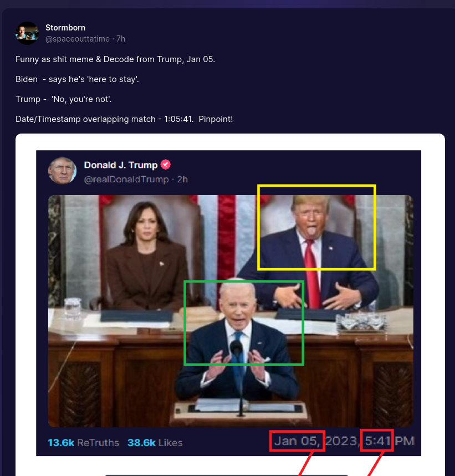Viewport: 455px width, 476px height.
Task: Open Stormborn's profile avatar
Action: pyautogui.click(x=27, y=33)
